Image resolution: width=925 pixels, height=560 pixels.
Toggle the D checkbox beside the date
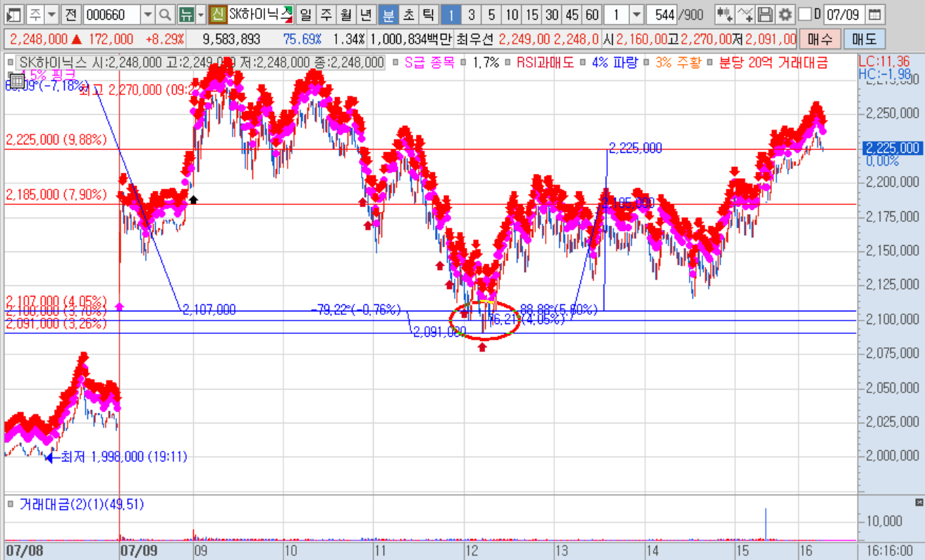tap(804, 14)
